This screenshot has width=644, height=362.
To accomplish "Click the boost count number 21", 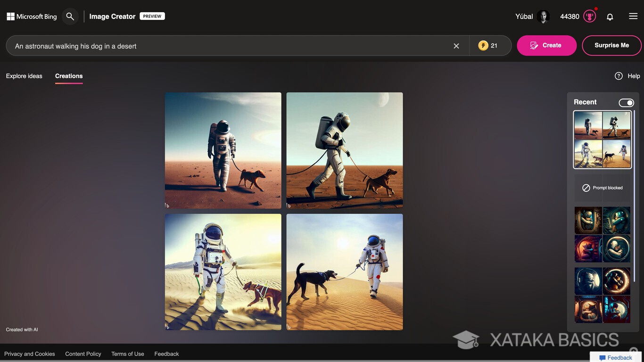I will (494, 46).
